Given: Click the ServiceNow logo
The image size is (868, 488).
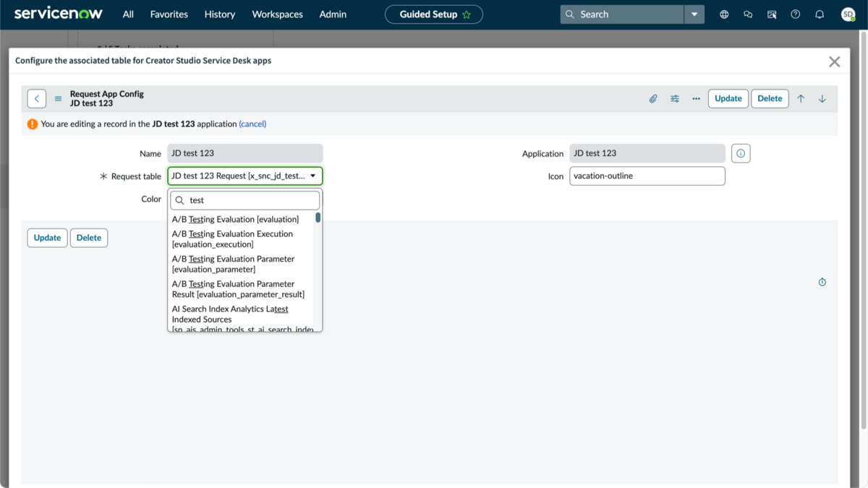Looking at the screenshot, I should click(59, 14).
